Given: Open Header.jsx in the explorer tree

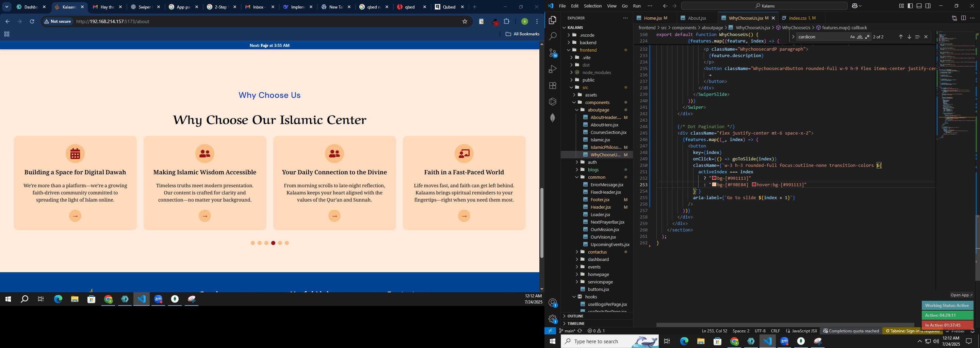Looking at the screenshot, I should [601, 207].
